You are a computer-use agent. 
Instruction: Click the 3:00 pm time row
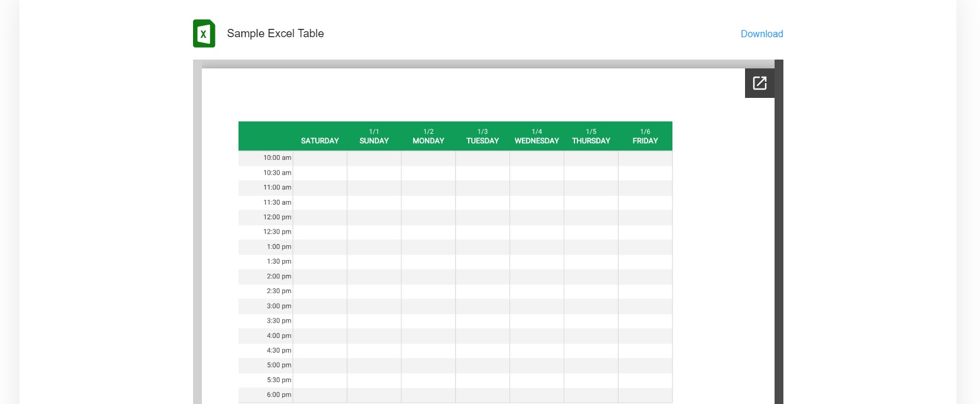click(455, 306)
